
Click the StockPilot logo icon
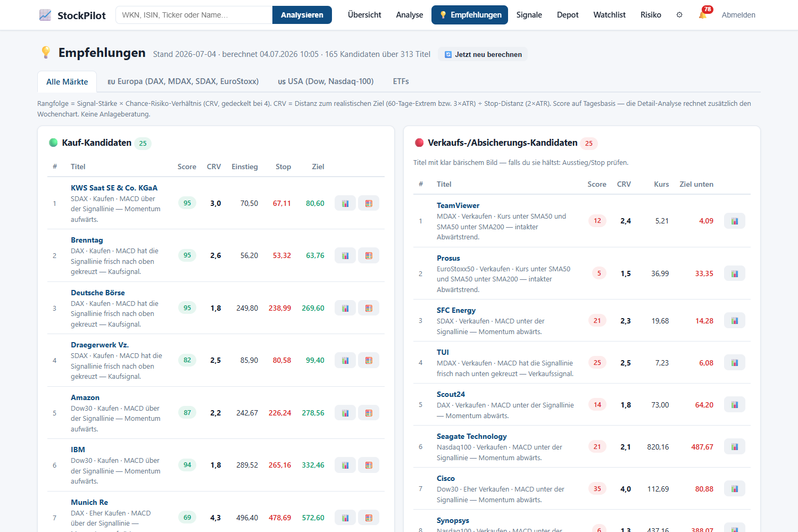(45, 15)
